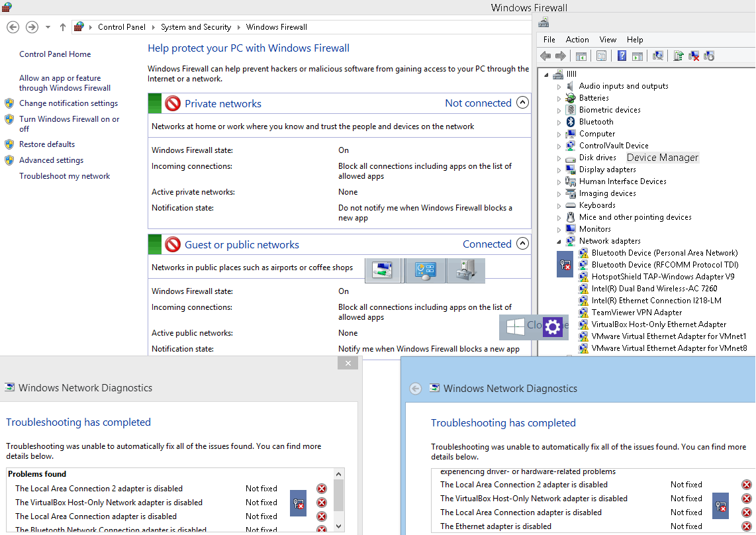This screenshot has width=756, height=535.
Task: Click the Biometric devices fingerprint icon
Action: (571, 109)
